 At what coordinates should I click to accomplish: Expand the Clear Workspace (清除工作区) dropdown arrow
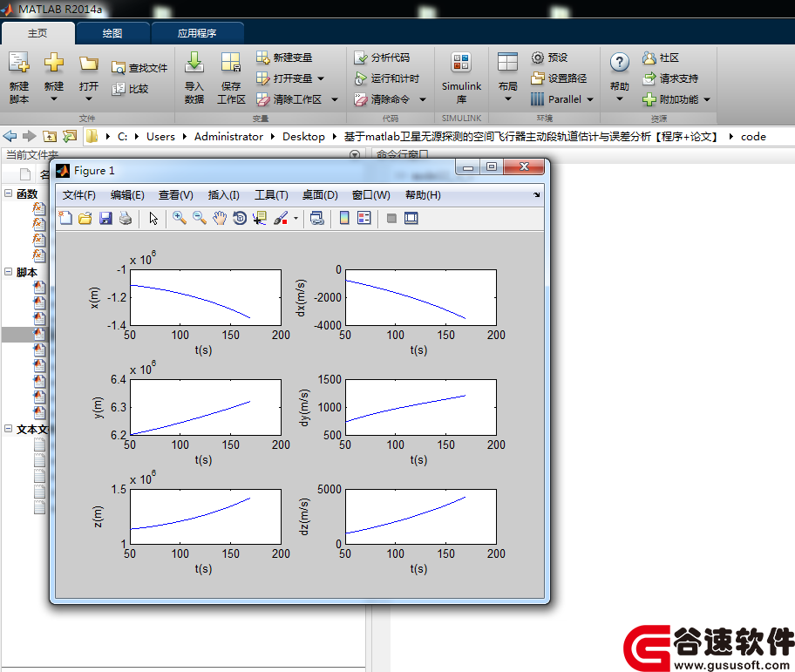tap(334, 99)
